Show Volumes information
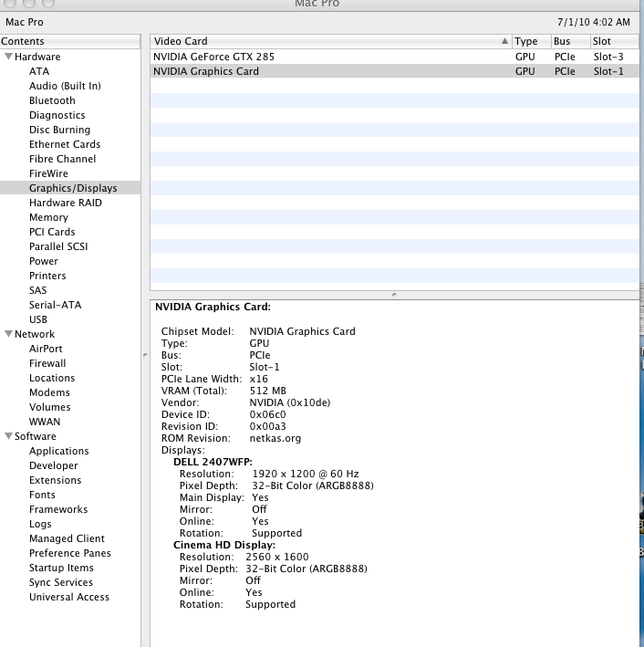 (x=49, y=407)
